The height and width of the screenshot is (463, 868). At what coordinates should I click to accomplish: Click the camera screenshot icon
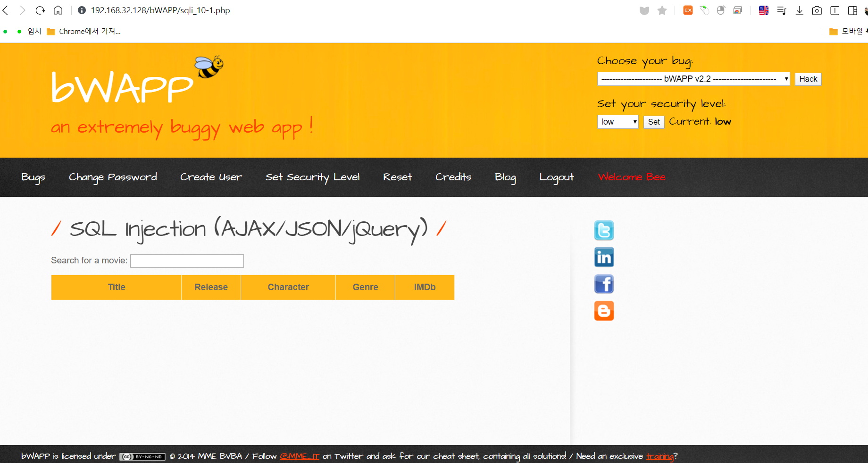coord(817,10)
